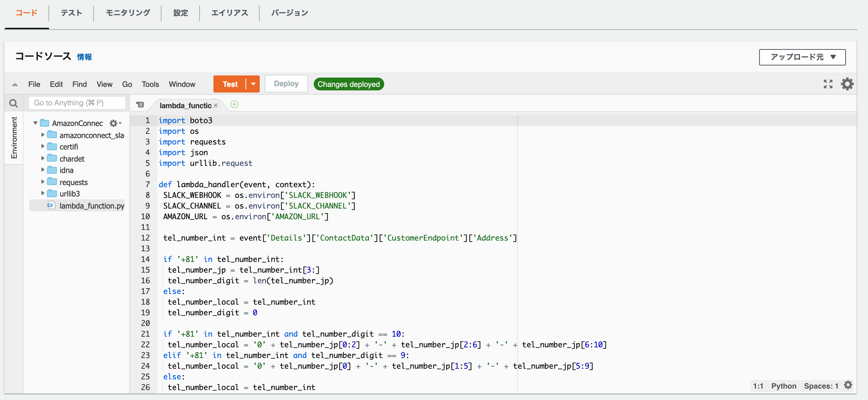Collapse the AmazonConnect root folder
The width and height of the screenshot is (868, 400).
(35, 123)
